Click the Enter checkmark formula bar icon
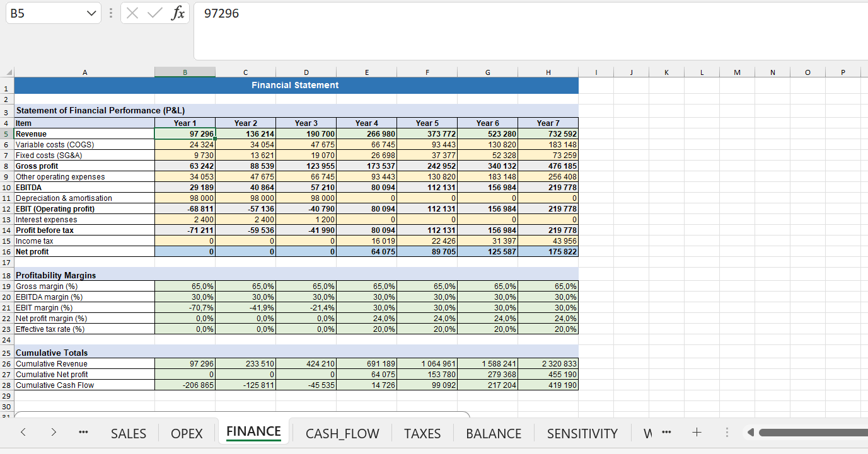 [153, 13]
